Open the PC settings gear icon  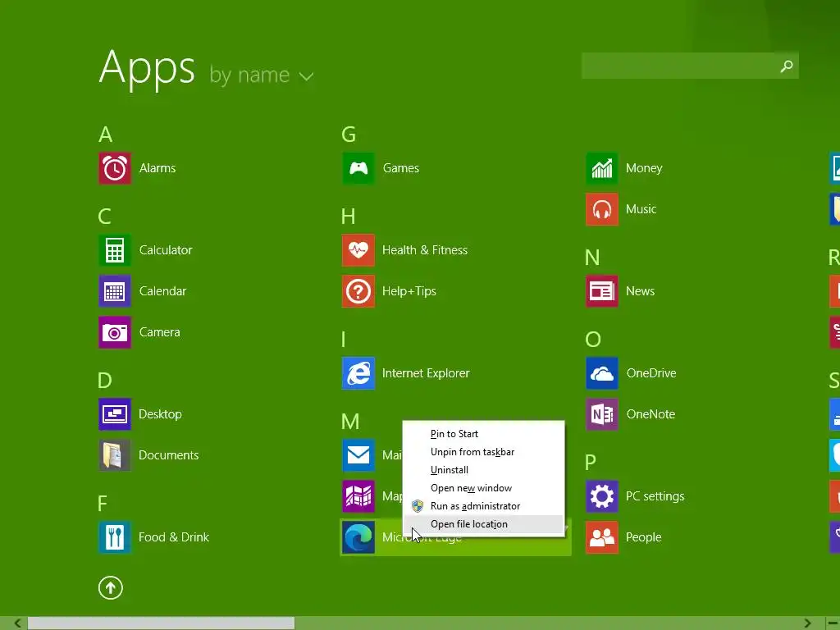(602, 496)
